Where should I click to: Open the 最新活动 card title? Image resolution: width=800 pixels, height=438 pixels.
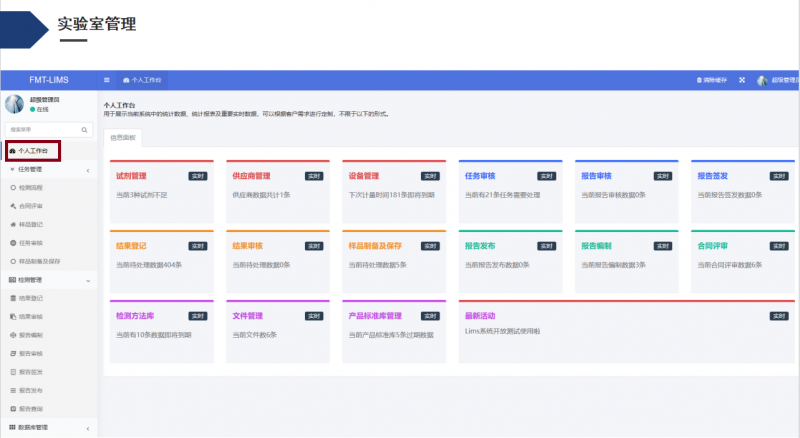pyautogui.click(x=480, y=316)
